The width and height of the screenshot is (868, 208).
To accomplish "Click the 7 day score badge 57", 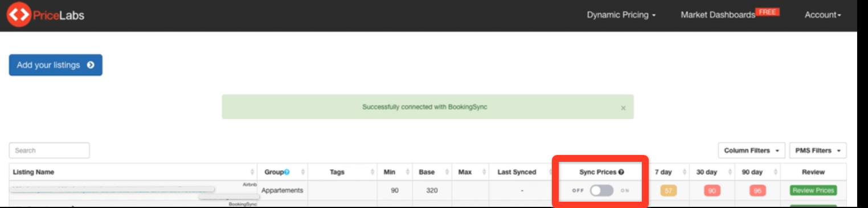I will coord(668,191).
